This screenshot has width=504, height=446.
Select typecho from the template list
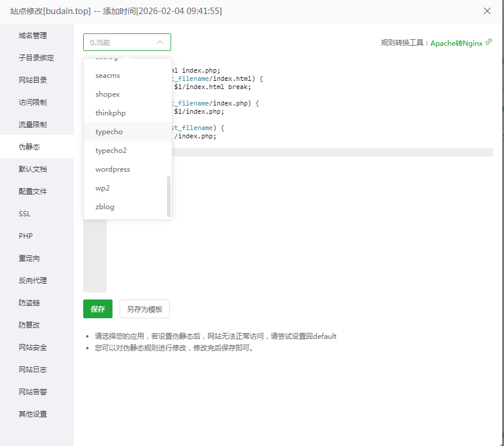click(x=109, y=132)
